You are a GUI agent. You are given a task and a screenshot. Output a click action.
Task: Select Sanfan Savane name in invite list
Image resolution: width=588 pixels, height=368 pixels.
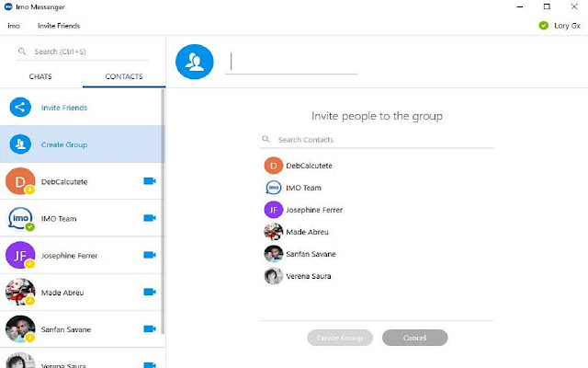tap(311, 254)
